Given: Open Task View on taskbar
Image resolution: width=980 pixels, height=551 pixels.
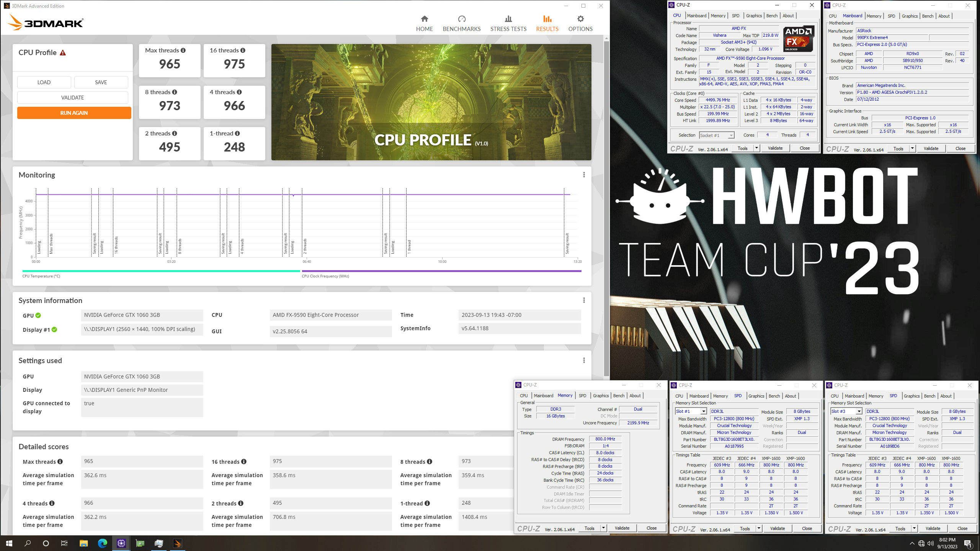Looking at the screenshot, I should pyautogui.click(x=64, y=543).
